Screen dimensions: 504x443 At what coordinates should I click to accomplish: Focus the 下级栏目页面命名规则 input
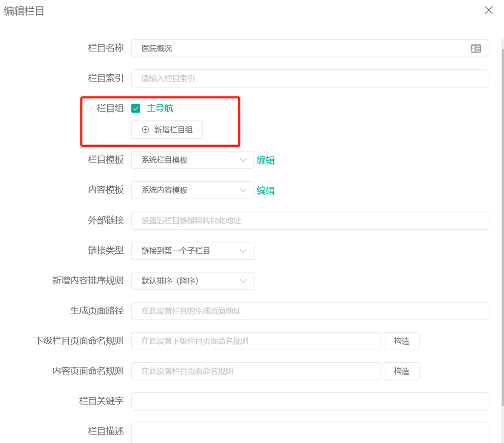coord(256,341)
